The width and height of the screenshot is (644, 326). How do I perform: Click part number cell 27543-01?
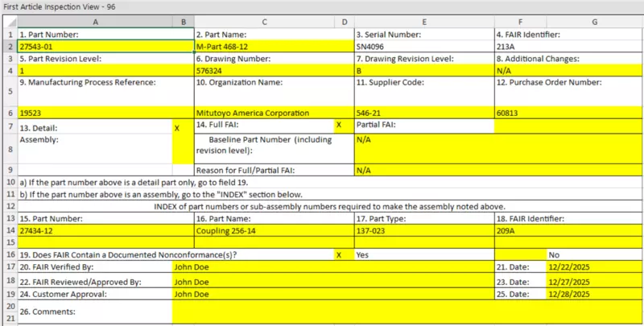105,47
